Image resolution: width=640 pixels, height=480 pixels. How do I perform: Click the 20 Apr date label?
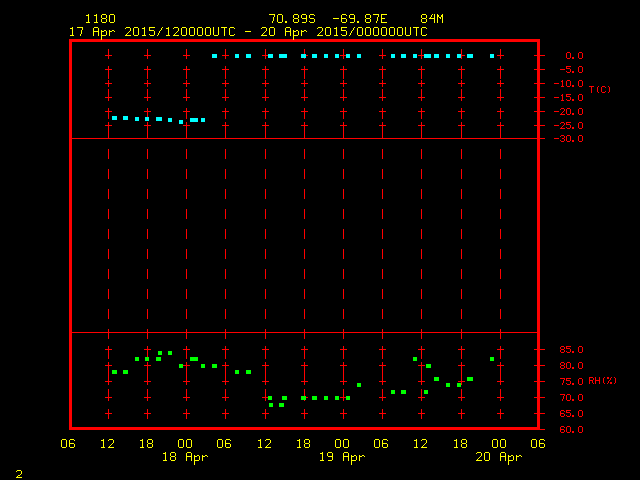coord(498,457)
